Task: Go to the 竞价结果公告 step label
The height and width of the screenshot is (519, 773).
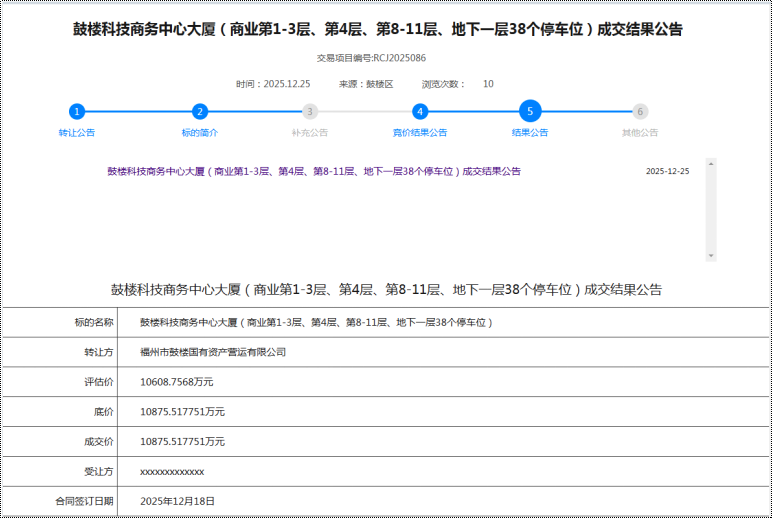Action: coord(420,133)
